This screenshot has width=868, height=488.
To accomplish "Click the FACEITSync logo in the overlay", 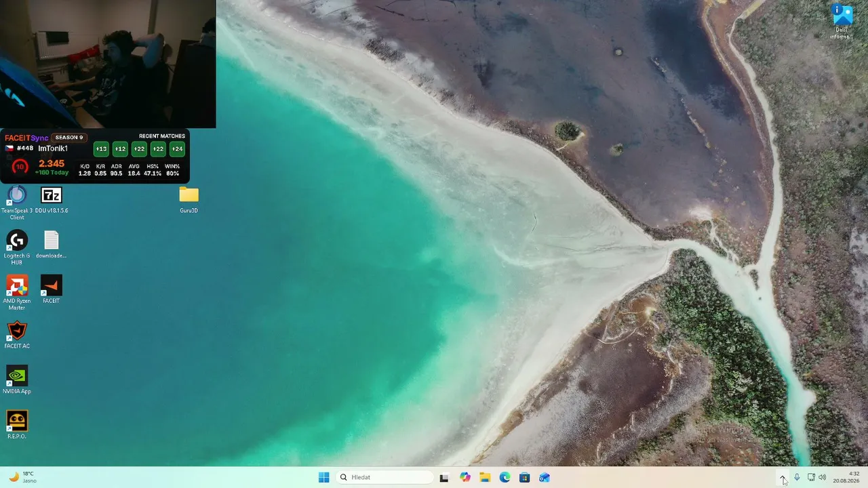I will pyautogui.click(x=26, y=138).
